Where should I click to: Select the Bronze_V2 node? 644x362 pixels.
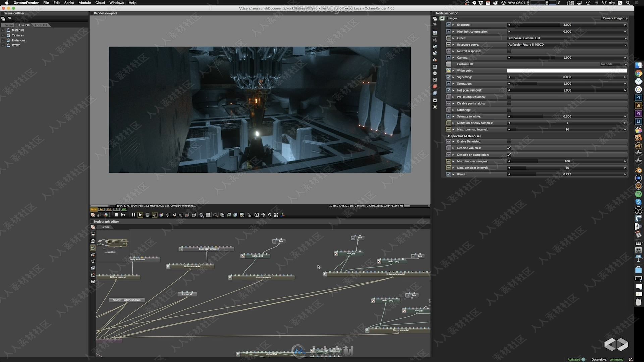pyautogui.click(x=187, y=294)
